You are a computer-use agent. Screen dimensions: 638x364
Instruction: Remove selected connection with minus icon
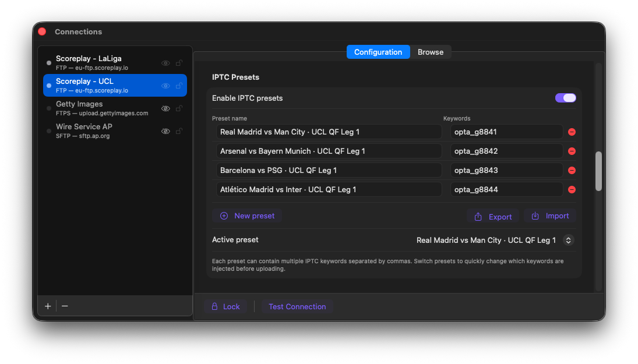(65, 306)
